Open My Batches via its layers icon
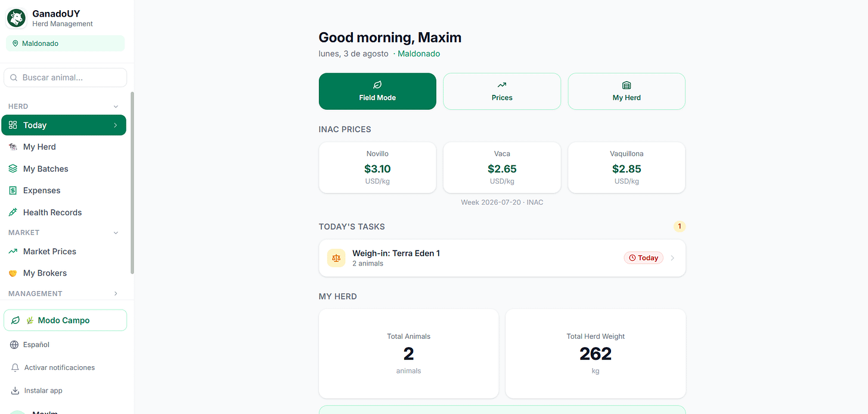 (13, 169)
